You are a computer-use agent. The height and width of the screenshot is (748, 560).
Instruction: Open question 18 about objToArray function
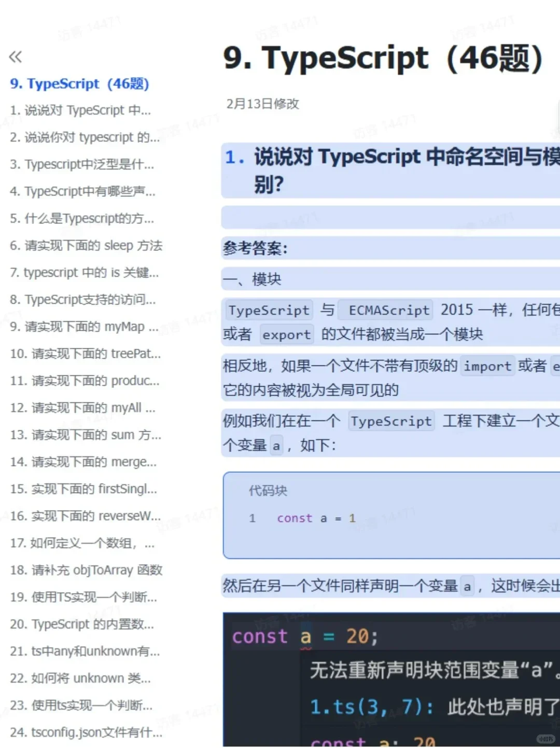pyautogui.click(x=86, y=570)
